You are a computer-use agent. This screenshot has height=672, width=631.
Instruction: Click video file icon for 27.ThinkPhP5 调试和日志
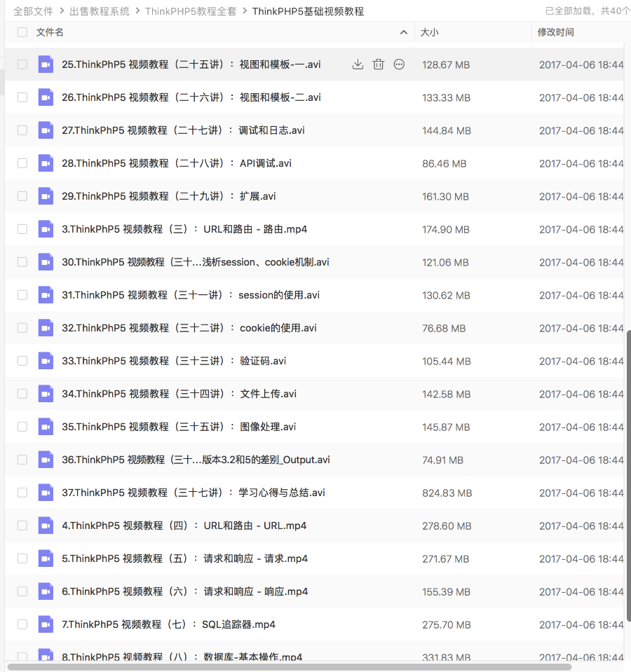pyautogui.click(x=46, y=130)
